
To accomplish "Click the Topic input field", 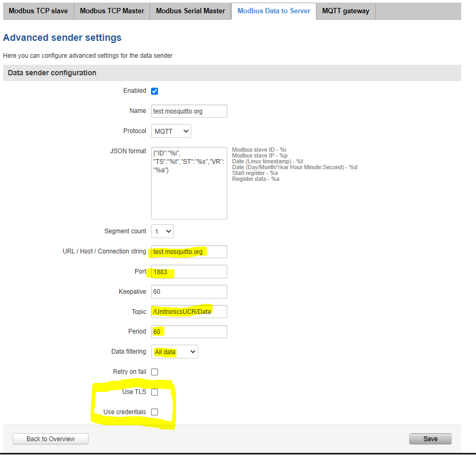I will pos(189,311).
